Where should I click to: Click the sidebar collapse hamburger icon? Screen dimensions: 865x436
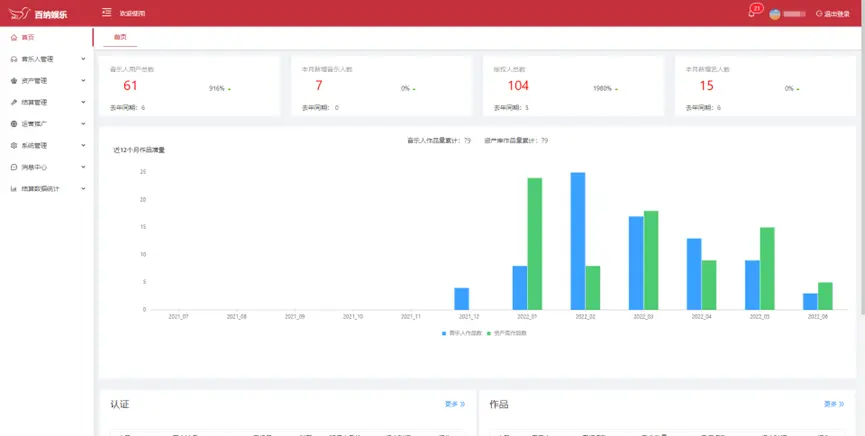106,13
